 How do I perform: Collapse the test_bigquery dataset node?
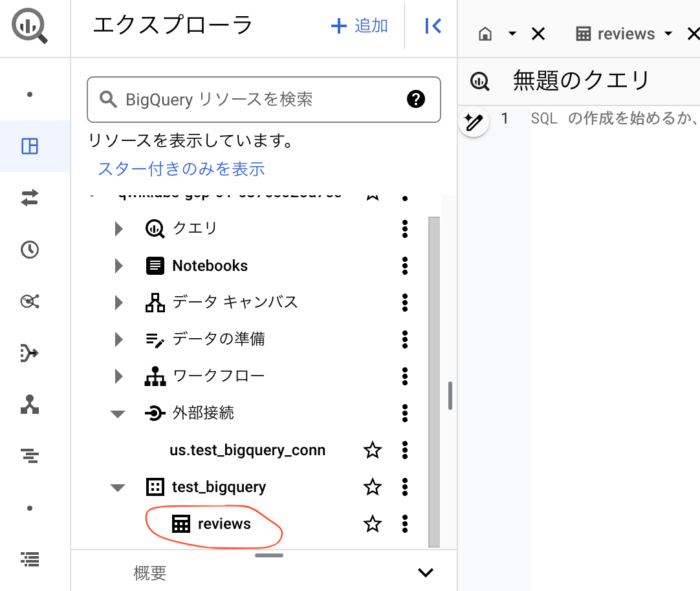[x=118, y=488]
